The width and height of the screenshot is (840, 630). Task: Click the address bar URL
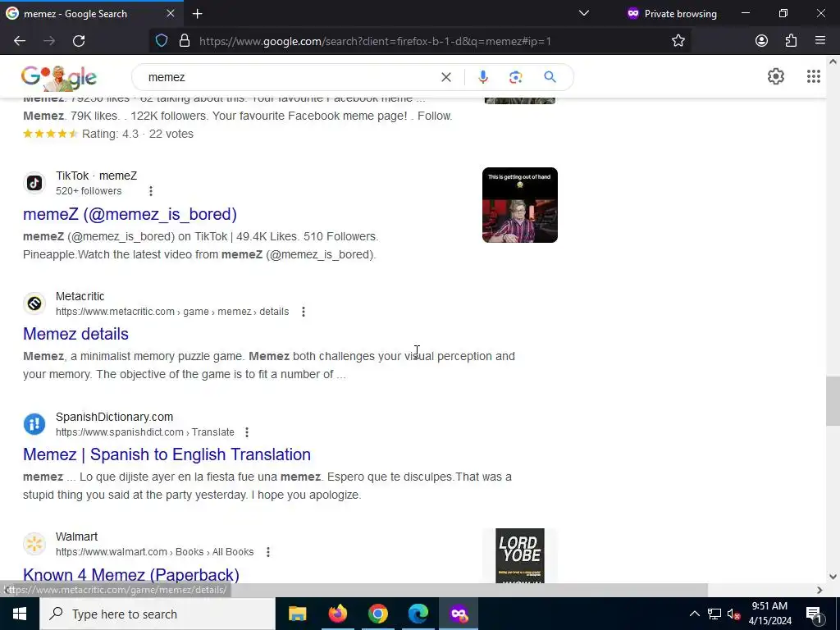coord(375,41)
